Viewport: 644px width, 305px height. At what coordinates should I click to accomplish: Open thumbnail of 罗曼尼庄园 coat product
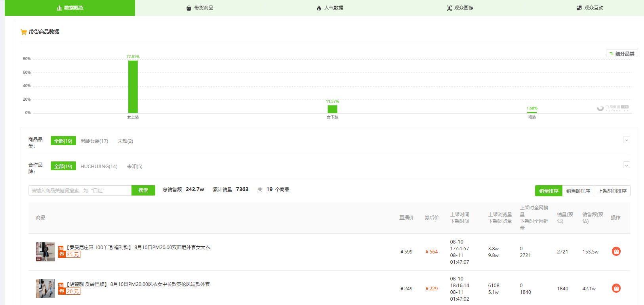point(46,252)
